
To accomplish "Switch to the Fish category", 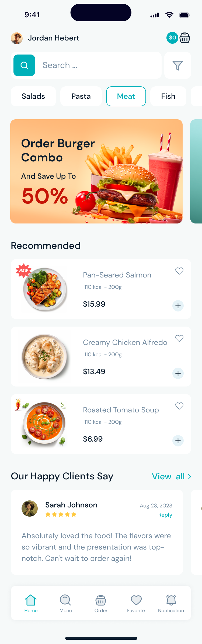I will tap(168, 96).
